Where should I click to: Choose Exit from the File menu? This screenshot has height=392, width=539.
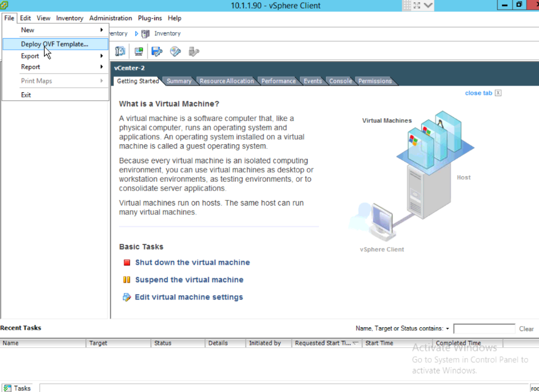[x=55, y=95]
